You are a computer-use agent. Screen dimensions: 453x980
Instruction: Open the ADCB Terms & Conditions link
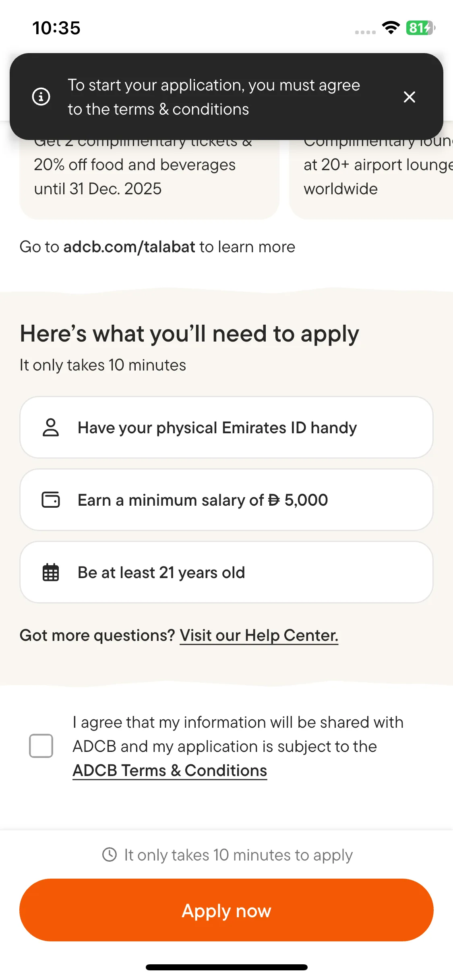(170, 770)
